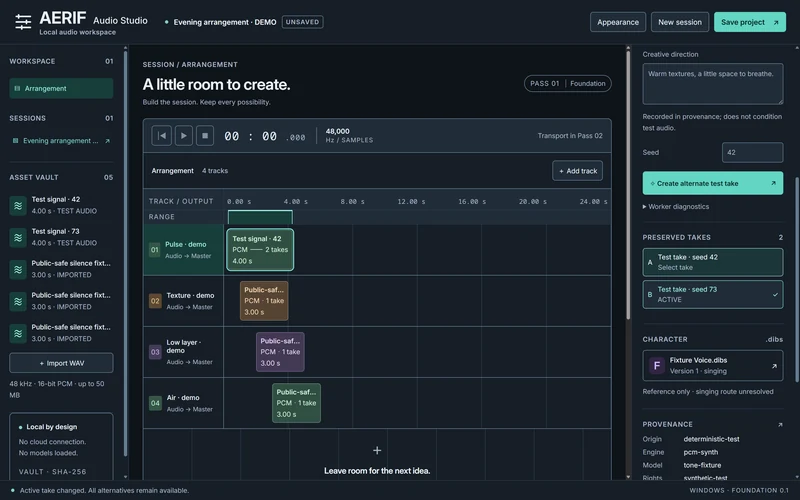Click checkmark on active seed 73 take
800x500 pixels.
(x=775, y=294)
